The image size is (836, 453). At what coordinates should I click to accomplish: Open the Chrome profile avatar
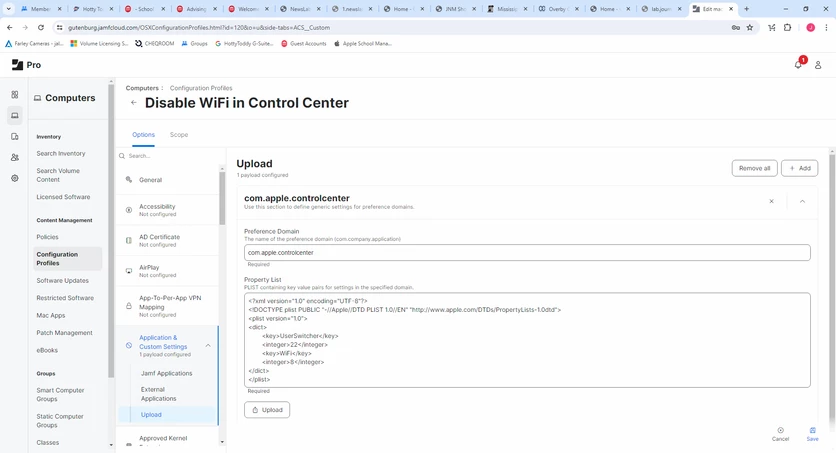tap(810, 27)
